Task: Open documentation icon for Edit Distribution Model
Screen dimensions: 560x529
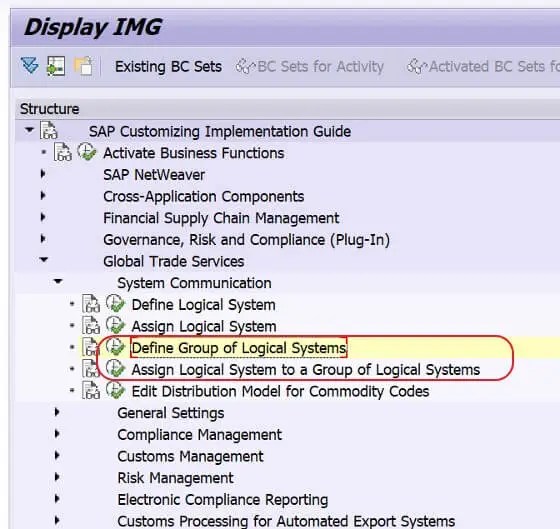Action: coord(91,391)
